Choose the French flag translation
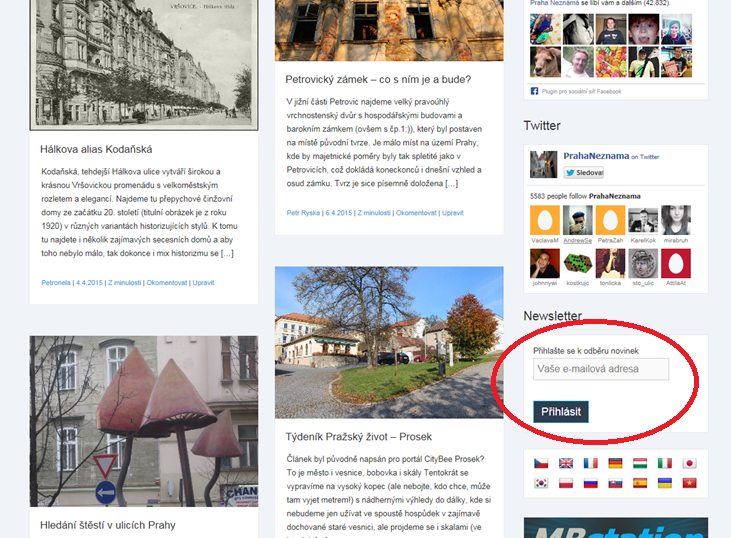The height and width of the screenshot is (538, 731). coord(590,463)
